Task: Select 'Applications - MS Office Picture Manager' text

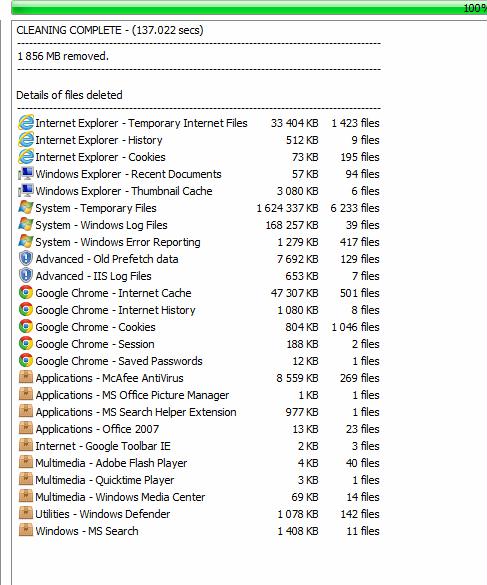Action: tap(132, 395)
